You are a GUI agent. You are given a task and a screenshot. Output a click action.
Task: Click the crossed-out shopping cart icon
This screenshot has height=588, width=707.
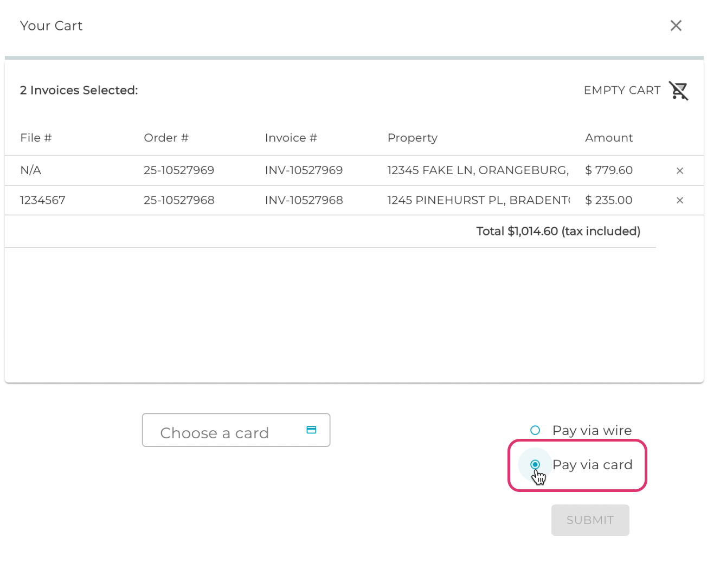tap(678, 91)
